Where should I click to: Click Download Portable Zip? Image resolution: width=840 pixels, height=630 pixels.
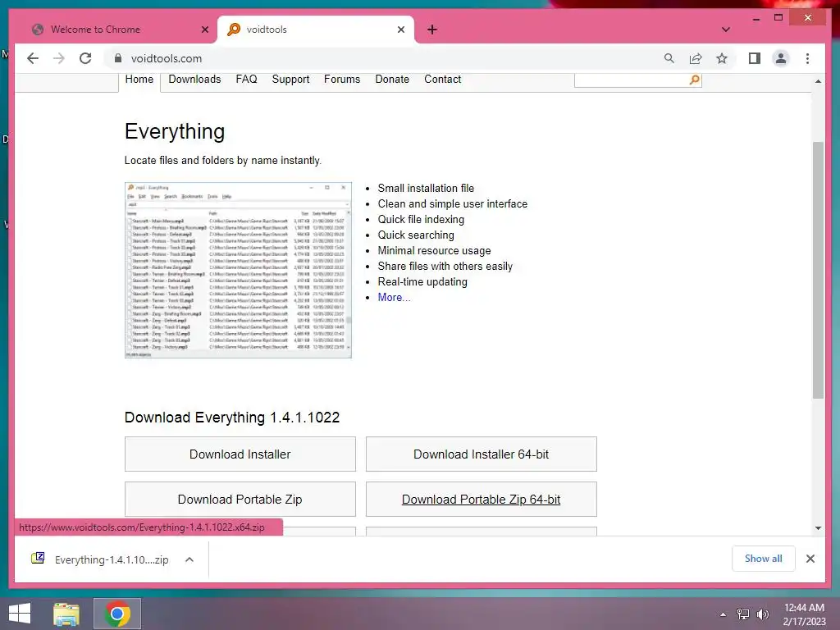coord(240,500)
